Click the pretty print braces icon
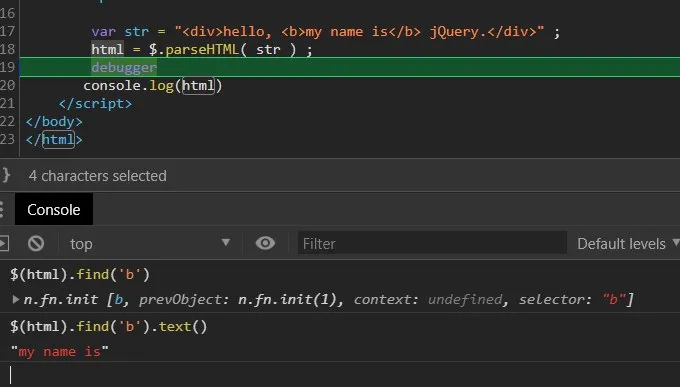This screenshot has width=680, height=387. point(6,175)
